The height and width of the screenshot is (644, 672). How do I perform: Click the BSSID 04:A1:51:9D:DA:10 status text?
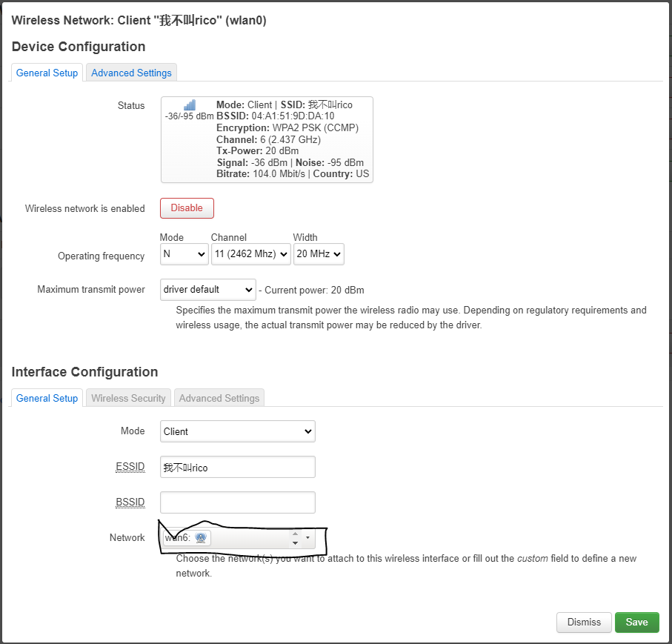pos(275,116)
